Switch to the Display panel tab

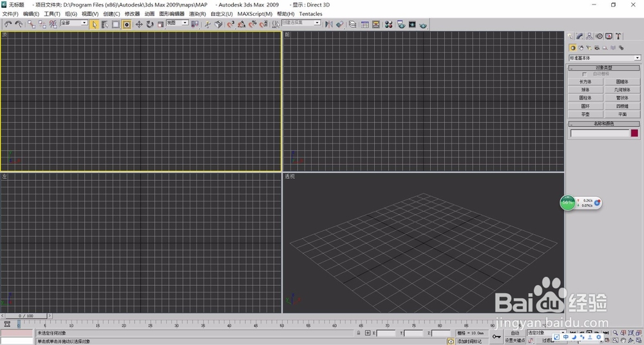coord(609,36)
